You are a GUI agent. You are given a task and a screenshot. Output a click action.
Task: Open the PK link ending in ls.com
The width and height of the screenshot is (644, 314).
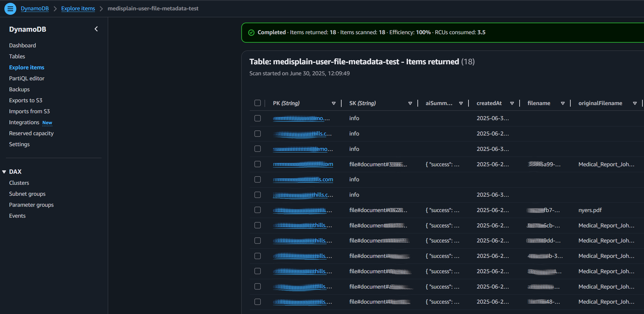303,179
